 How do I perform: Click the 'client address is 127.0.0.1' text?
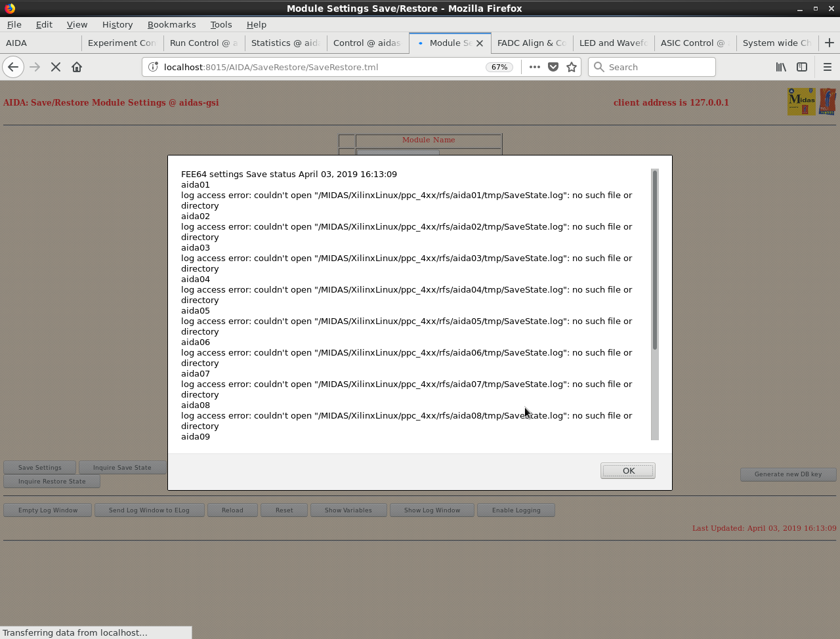tap(671, 102)
